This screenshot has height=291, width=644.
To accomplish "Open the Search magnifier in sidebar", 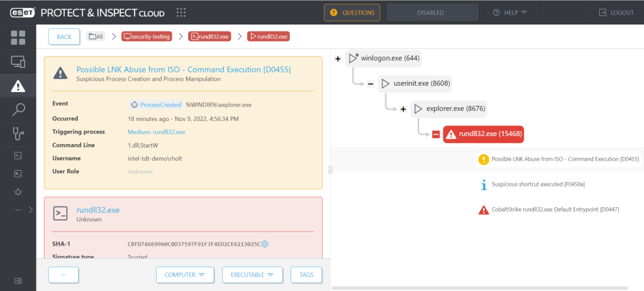I will pyautogui.click(x=18, y=110).
